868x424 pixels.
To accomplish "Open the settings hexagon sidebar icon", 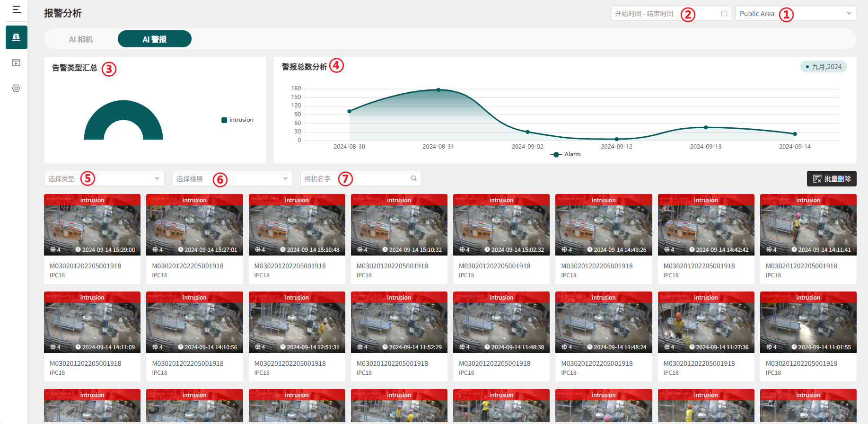I will pos(16,88).
